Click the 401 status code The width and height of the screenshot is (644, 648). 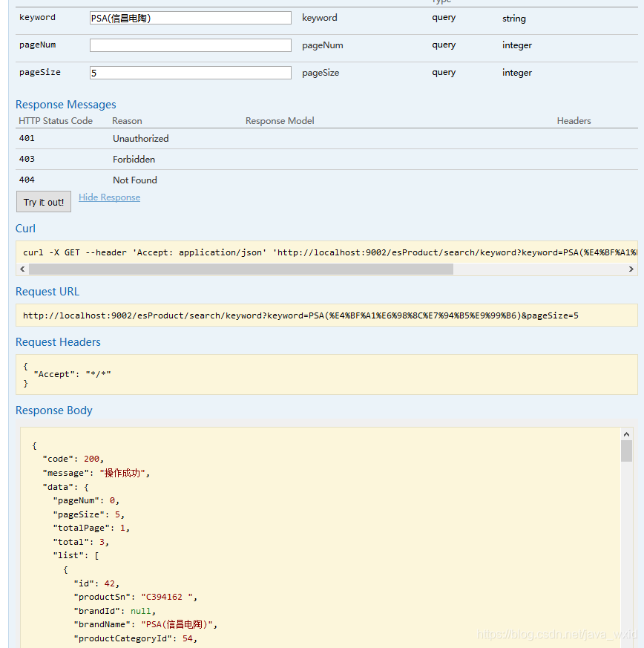click(x=27, y=139)
